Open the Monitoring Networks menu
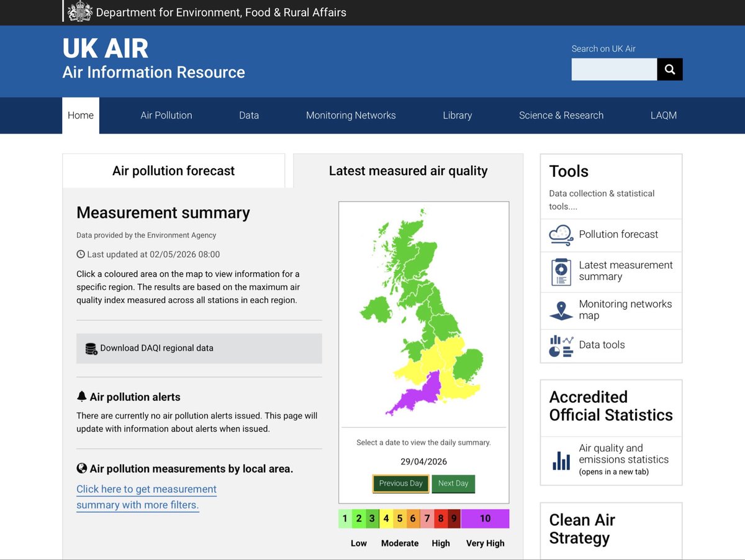Viewport: 745px width, 560px height. tap(351, 115)
